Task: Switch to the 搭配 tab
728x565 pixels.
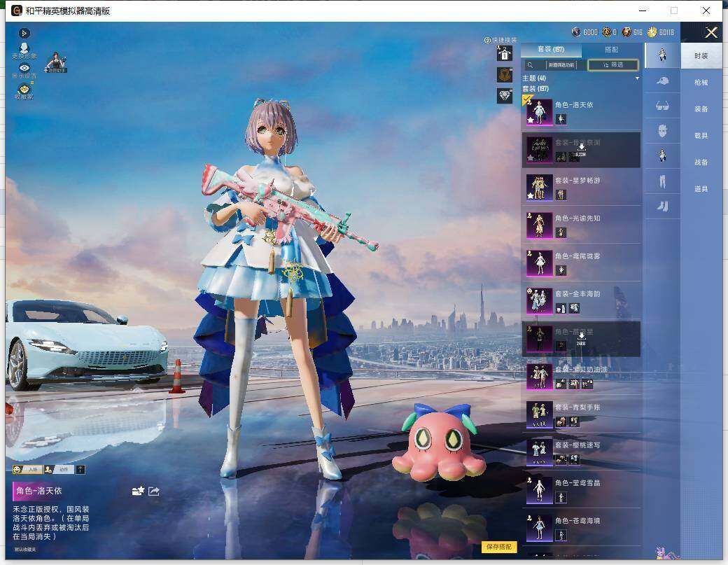Action: pos(611,49)
